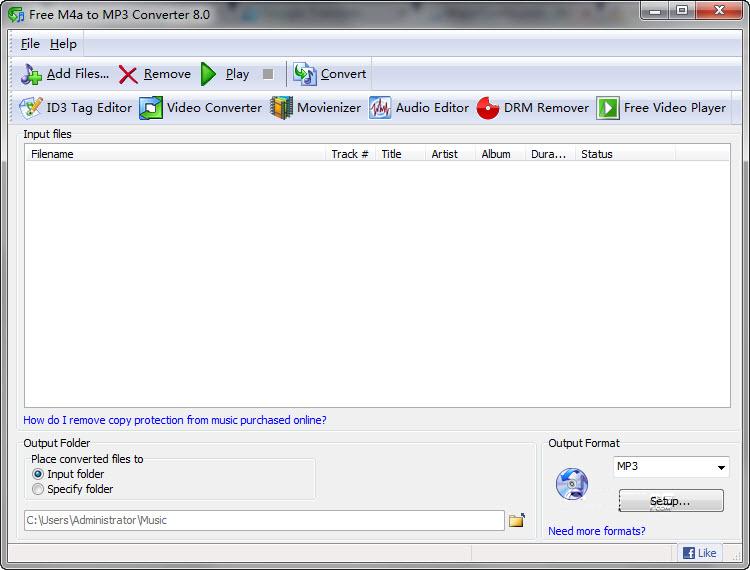Click the Add Files music note icon
Screen dimensions: 750x570
[32, 74]
